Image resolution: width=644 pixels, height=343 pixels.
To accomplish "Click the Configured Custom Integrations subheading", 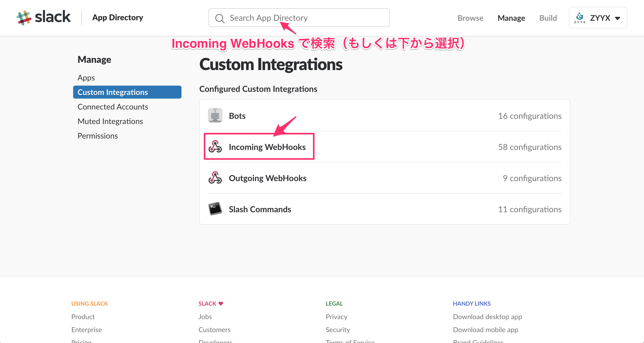I will tap(258, 89).
